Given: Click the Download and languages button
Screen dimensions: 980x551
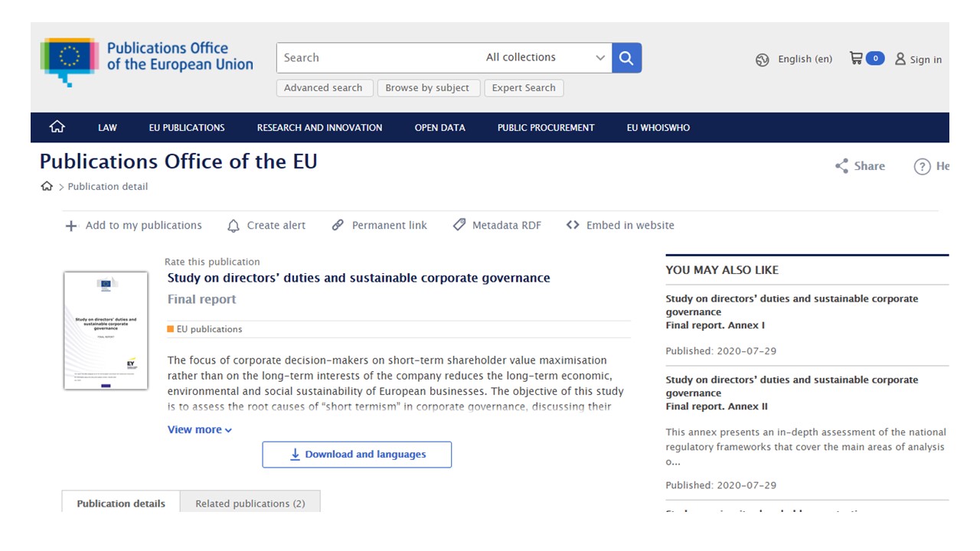Looking at the screenshot, I should click(x=357, y=455).
